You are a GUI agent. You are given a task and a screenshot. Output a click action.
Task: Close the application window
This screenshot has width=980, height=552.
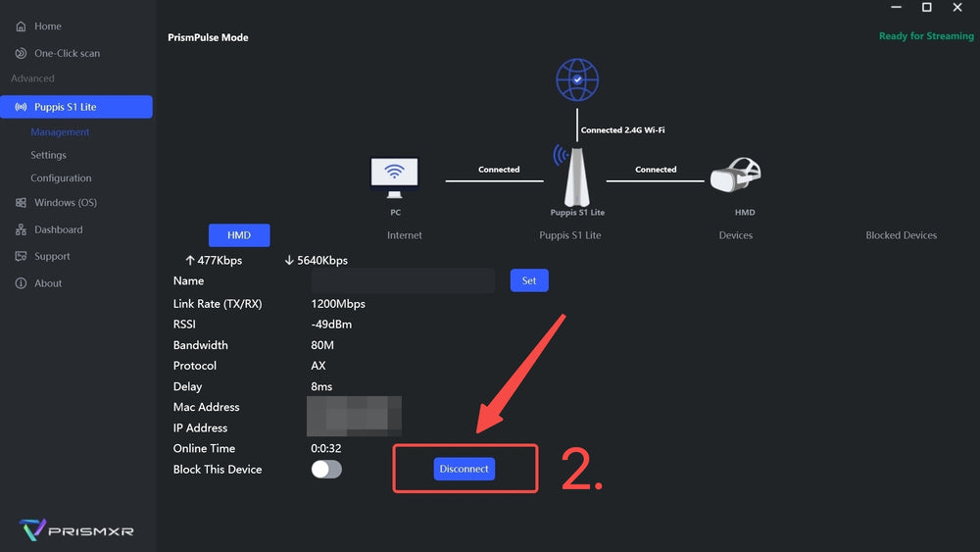(x=957, y=8)
